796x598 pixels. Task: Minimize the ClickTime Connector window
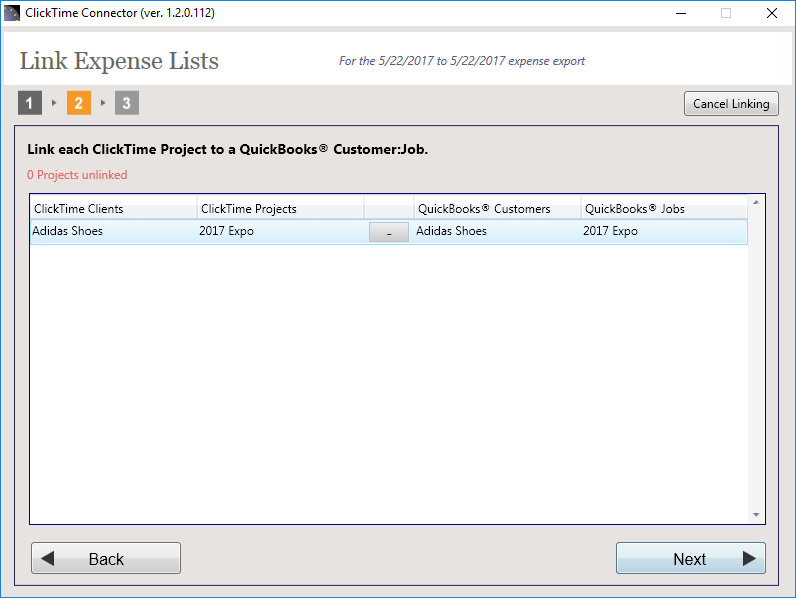[681, 13]
